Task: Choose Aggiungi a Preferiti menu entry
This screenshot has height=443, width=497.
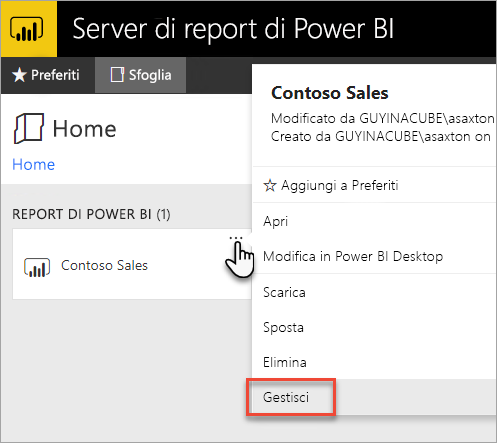Action: 374,185
